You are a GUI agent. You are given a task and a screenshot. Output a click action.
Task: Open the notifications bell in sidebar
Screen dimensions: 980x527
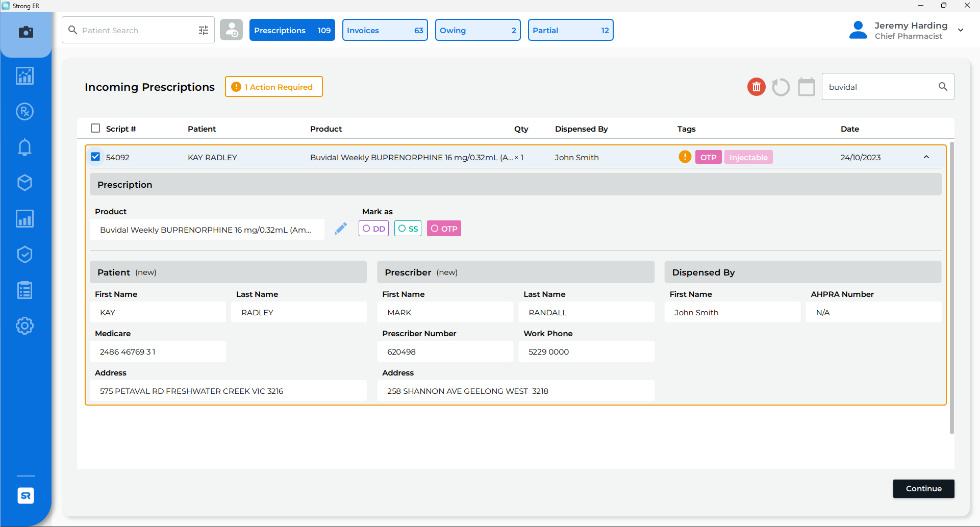click(24, 147)
